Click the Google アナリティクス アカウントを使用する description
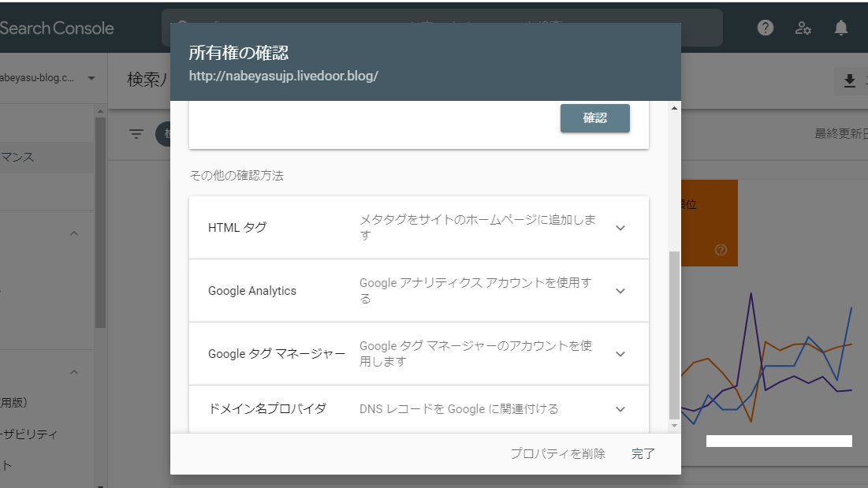This screenshot has height=488, width=868. [x=475, y=290]
